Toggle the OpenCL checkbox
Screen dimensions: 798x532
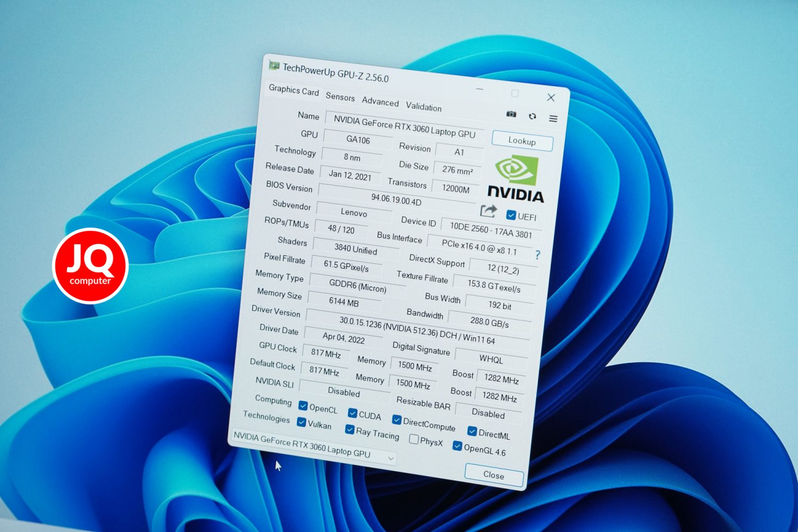pos(303,406)
